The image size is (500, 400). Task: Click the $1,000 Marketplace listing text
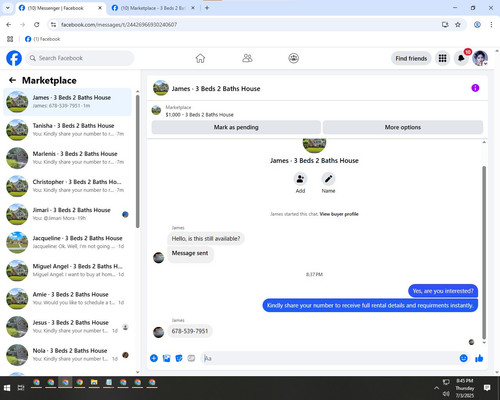click(x=199, y=115)
